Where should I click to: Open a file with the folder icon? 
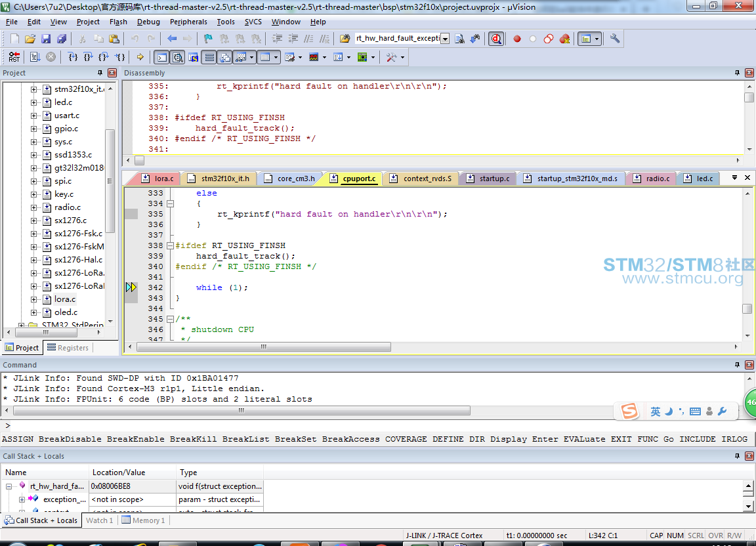pos(30,39)
